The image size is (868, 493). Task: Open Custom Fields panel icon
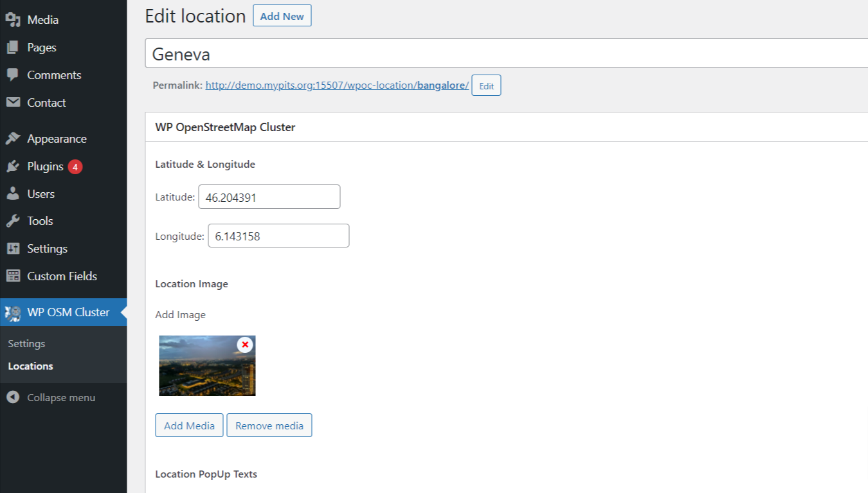pyautogui.click(x=13, y=276)
